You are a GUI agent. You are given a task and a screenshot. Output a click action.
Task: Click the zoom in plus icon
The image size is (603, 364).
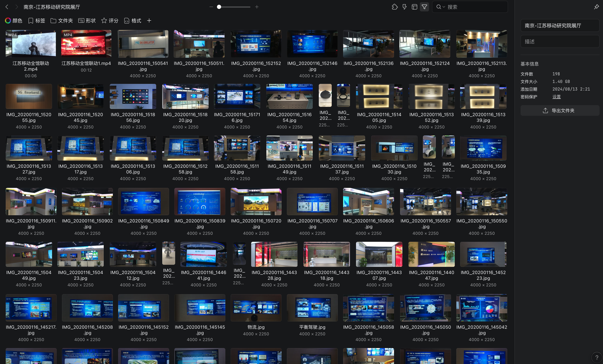[257, 7]
